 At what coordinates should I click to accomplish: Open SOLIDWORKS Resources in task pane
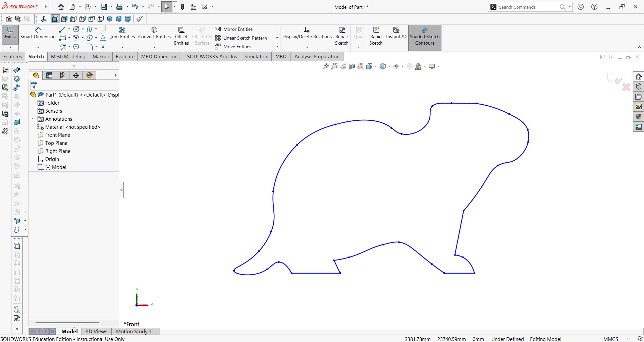pyautogui.click(x=639, y=76)
